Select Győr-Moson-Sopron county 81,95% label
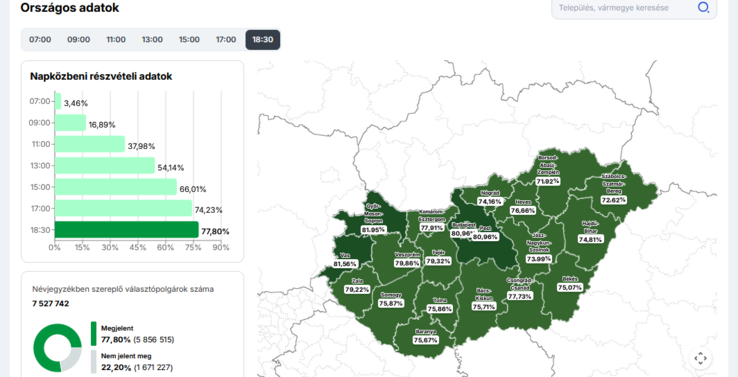Screen dimensions: 738x377 374,230
